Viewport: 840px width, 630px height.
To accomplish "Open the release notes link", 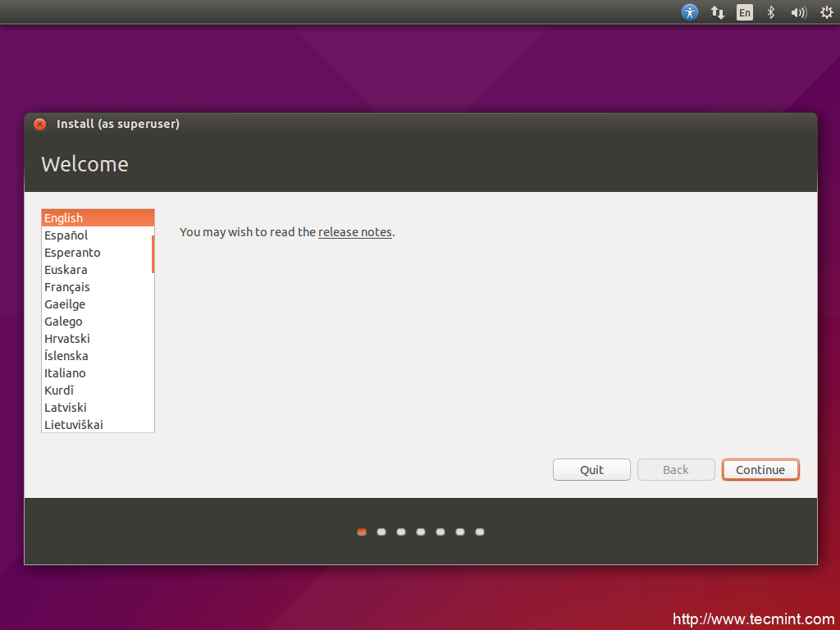I will [354, 232].
